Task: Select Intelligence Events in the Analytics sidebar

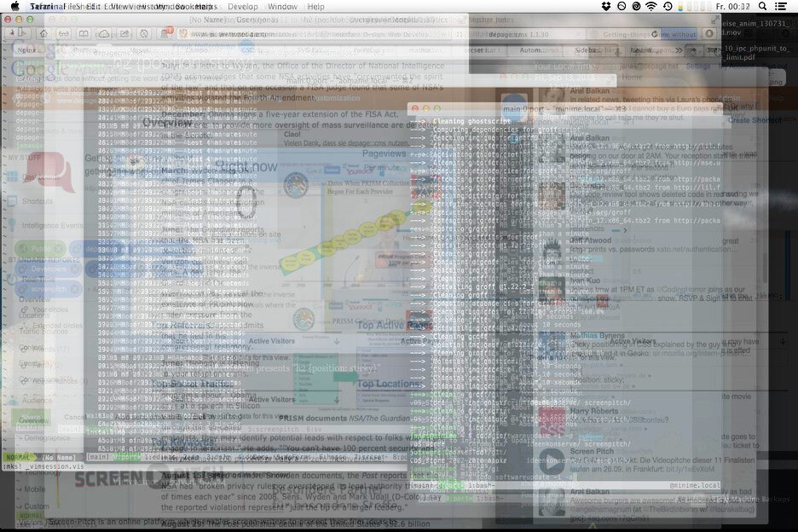Action: coord(52,225)
